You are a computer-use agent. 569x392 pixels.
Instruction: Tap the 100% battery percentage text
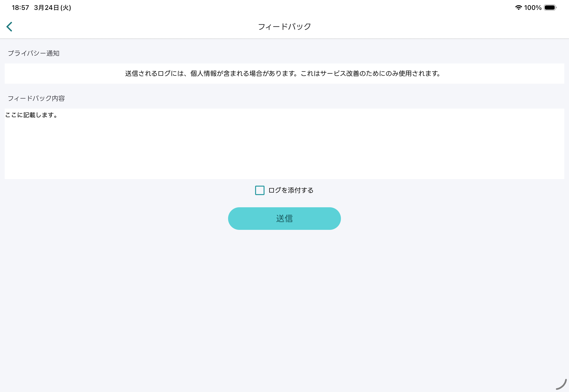533,8
